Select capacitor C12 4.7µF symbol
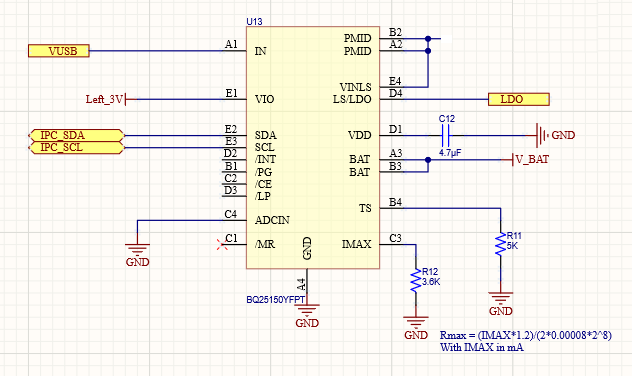632x376 pixels. tap(446, 135)
